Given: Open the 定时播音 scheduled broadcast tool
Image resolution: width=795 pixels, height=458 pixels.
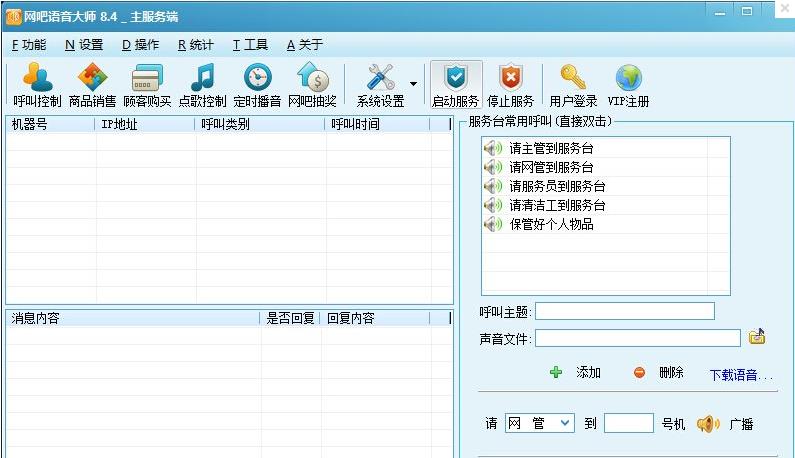Looking at the screenshot, I should tap(257, 85).
